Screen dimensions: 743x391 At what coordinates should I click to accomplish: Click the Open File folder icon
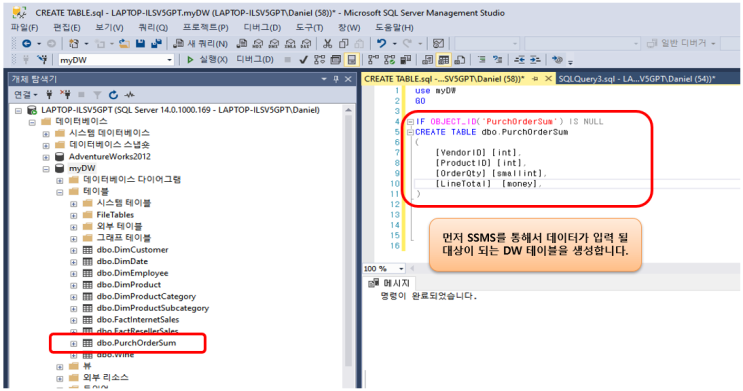coord(124,44)
